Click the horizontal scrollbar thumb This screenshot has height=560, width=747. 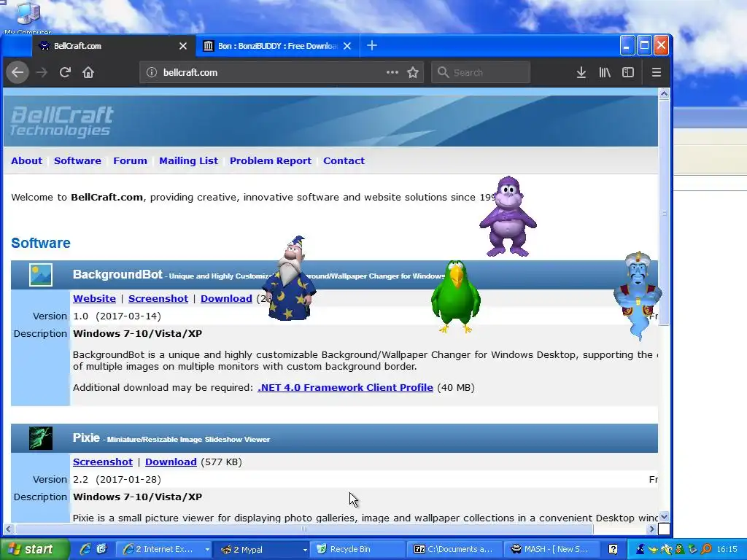point(304,529)
